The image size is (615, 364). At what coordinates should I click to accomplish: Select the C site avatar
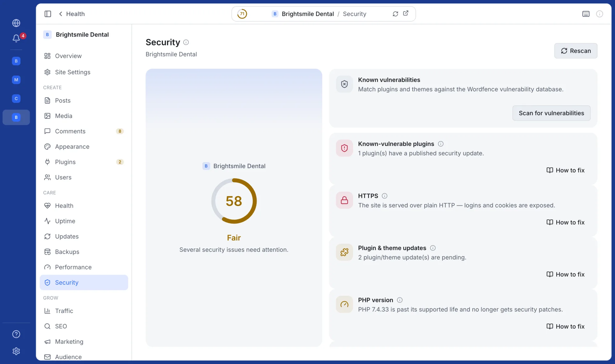pos(16,98)
